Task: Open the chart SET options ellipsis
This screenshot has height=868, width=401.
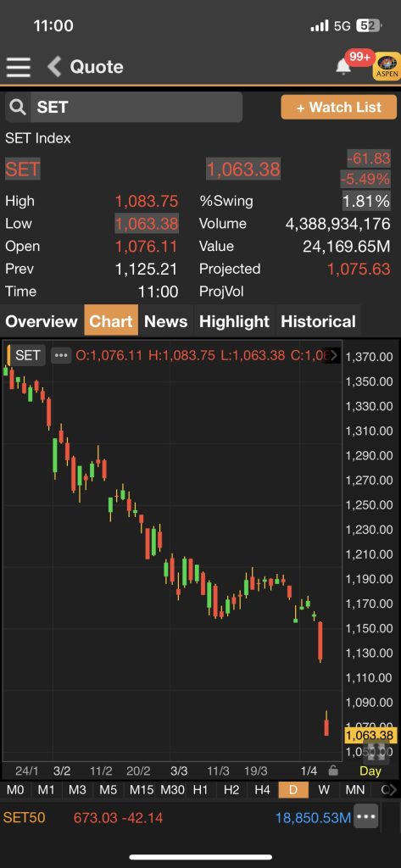Action: (61, 355)
